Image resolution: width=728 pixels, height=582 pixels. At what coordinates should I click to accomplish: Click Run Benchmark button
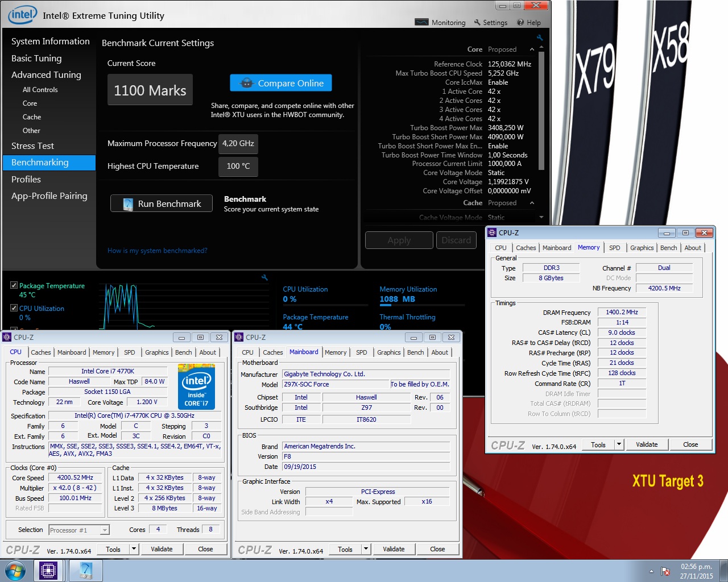coord(162,203)
